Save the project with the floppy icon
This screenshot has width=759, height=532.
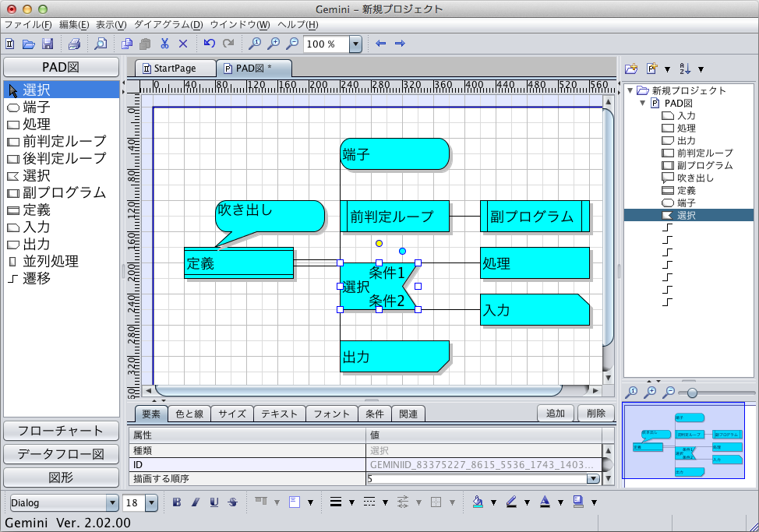pos(48,44)
